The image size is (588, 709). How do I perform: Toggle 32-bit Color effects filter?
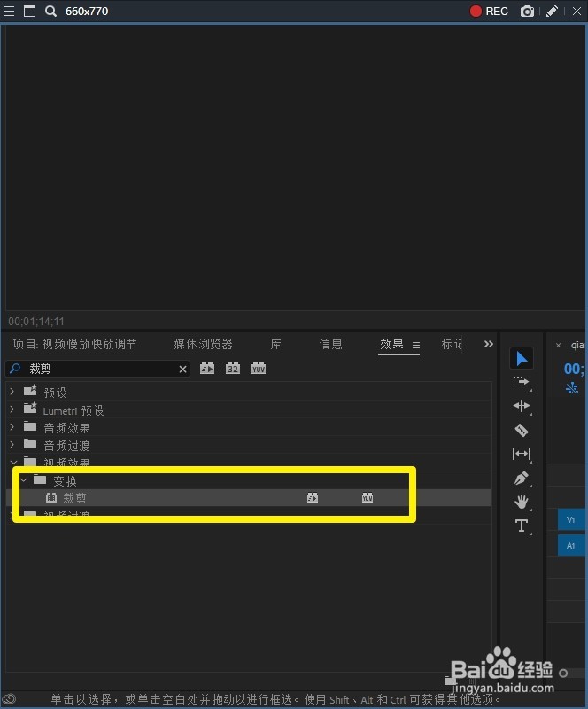tap(233, 369)
